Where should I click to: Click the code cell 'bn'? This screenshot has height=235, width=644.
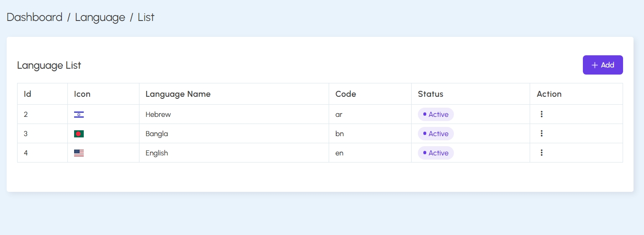(x=370, y=134)
